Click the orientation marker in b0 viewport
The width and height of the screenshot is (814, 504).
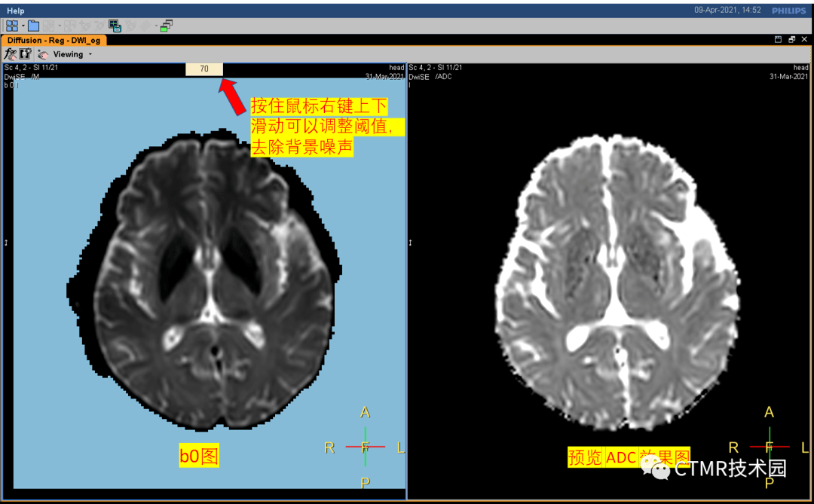(366, 447)
